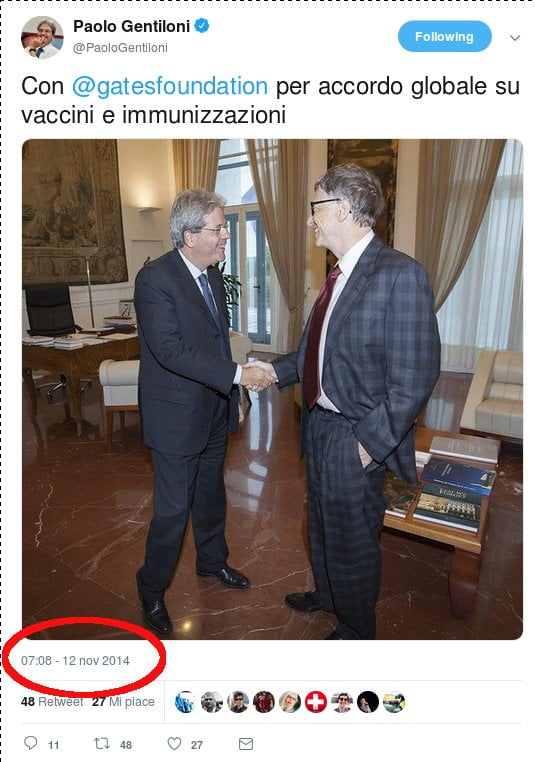
Task: View the 48 Retweet list
Action: point(52,702)
